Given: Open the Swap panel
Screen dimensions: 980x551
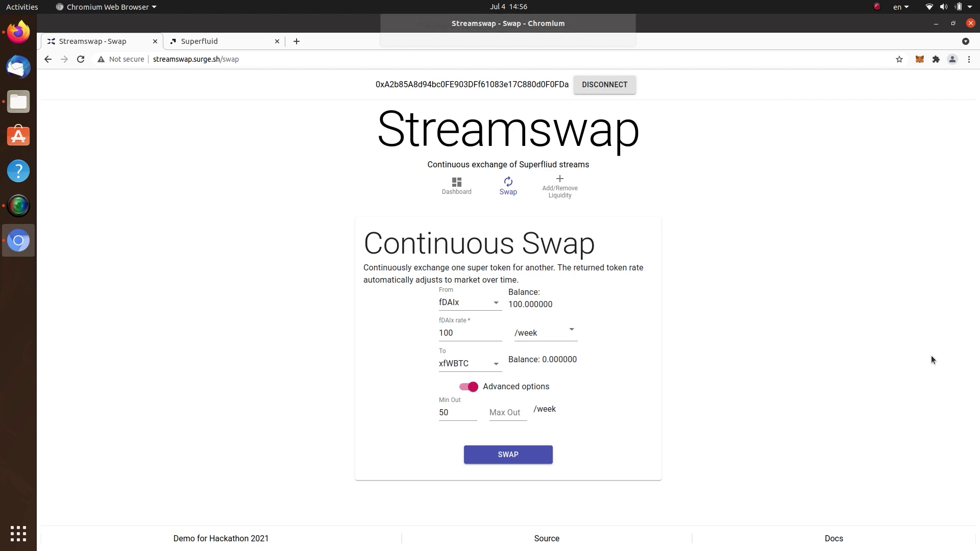Looking at the screenshot, I should click(x=508, y=186).
